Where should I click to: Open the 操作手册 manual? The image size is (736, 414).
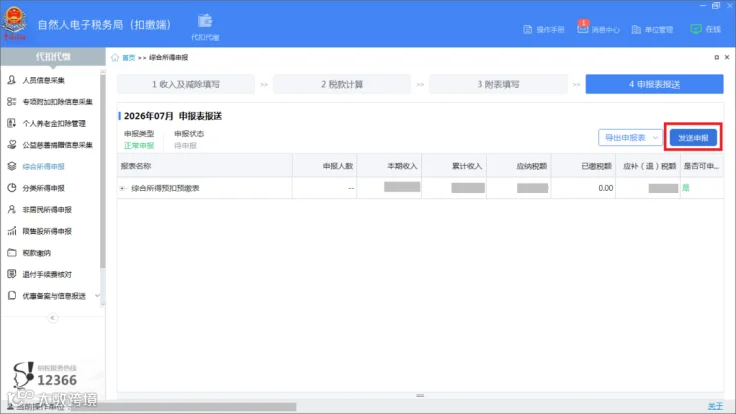click(x=544, y=30)
